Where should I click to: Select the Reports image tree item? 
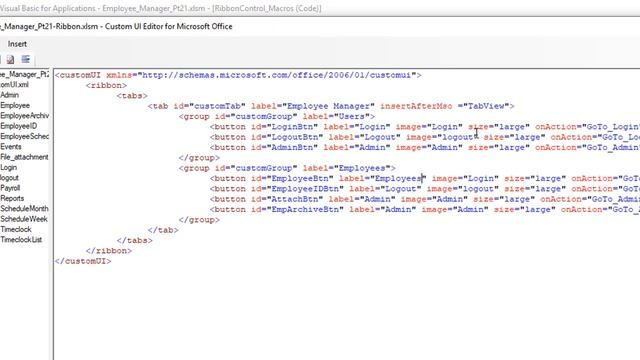point(12,198)
